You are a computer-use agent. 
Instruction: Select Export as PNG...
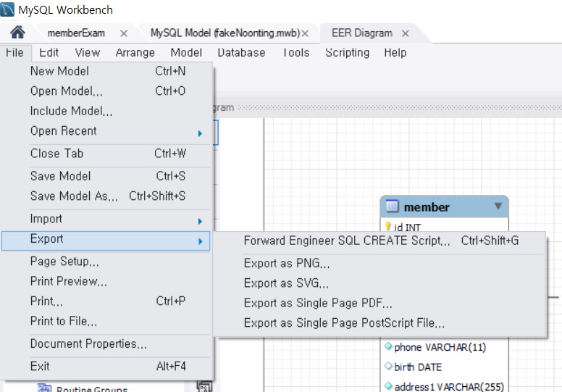[380, 263]
